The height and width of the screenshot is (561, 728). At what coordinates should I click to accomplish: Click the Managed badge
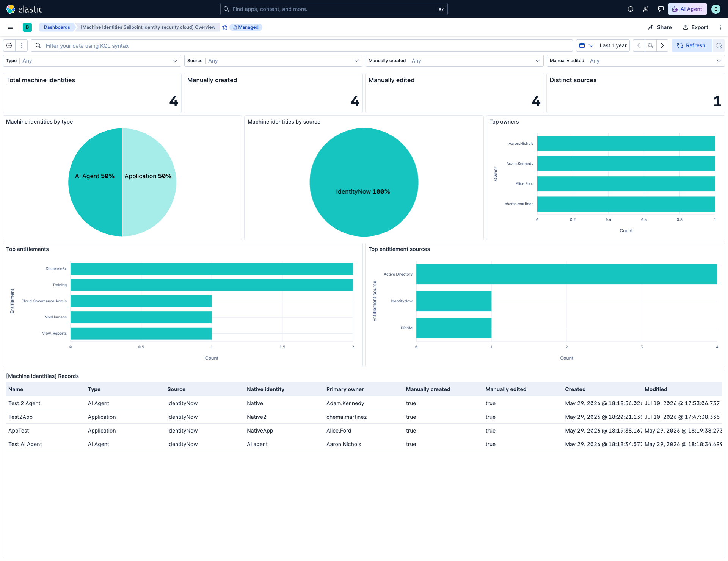point(246,27)
